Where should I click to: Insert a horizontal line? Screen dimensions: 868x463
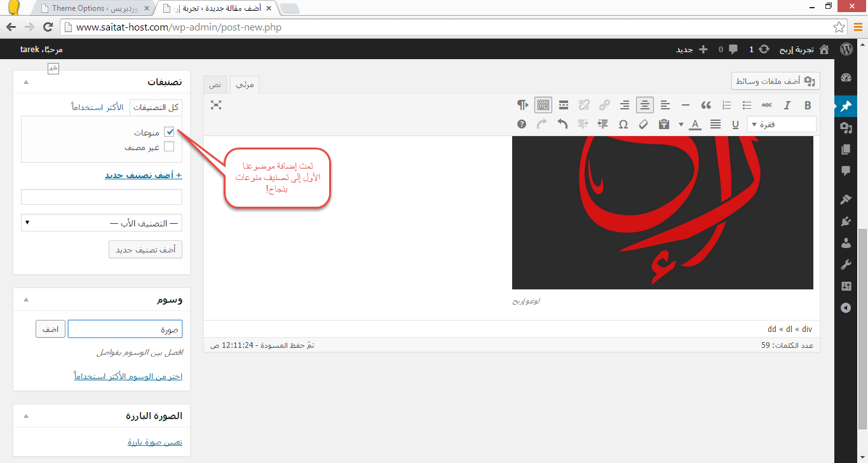686,105
